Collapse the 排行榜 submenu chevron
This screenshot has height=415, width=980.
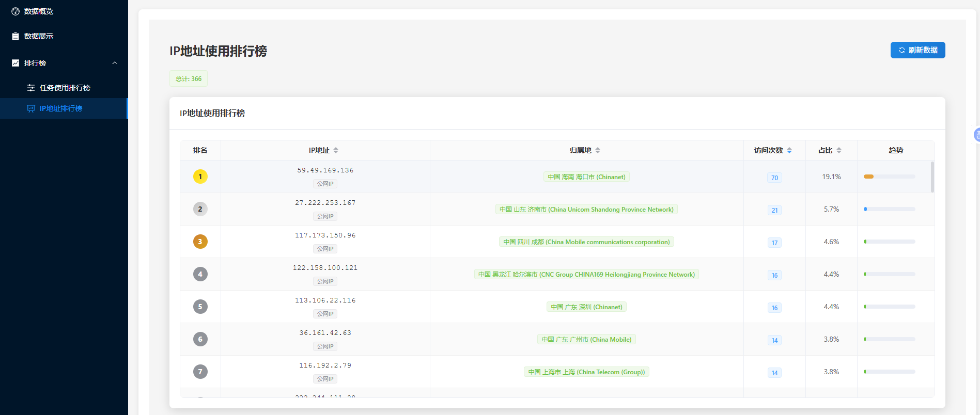pyautogui.click(x=115, y=63)
